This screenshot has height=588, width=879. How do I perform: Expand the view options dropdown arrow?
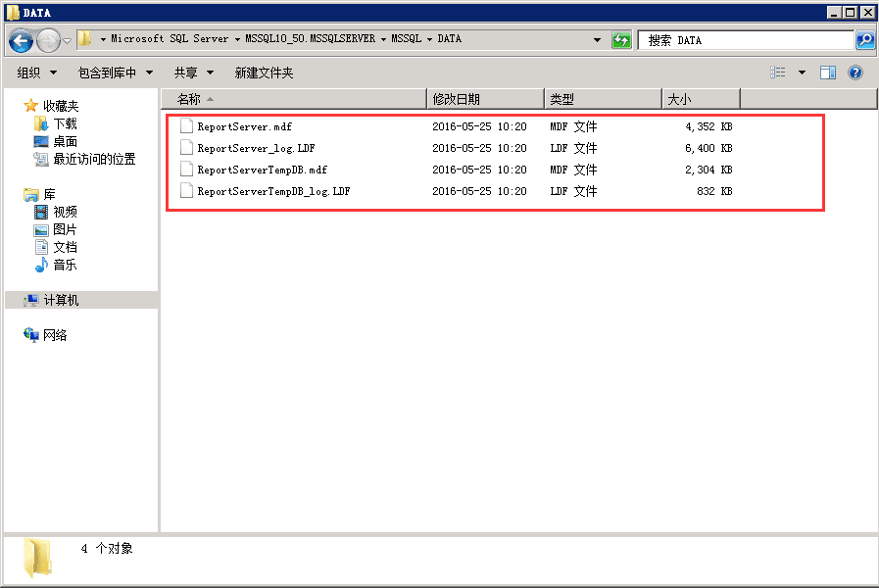pyautogui.click(x=802, y=73)
